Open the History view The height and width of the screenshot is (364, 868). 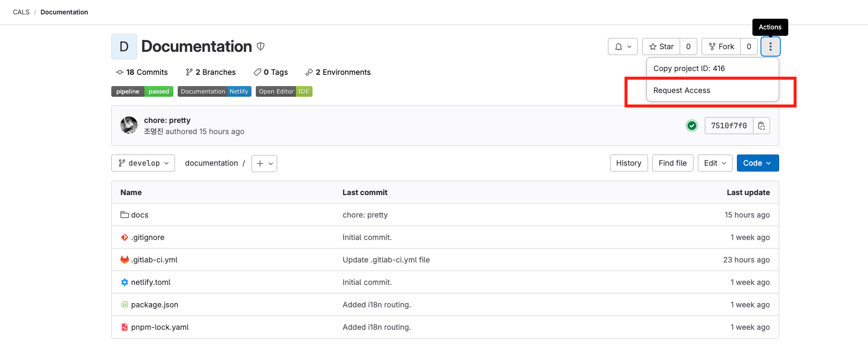[x=629, y=163]
